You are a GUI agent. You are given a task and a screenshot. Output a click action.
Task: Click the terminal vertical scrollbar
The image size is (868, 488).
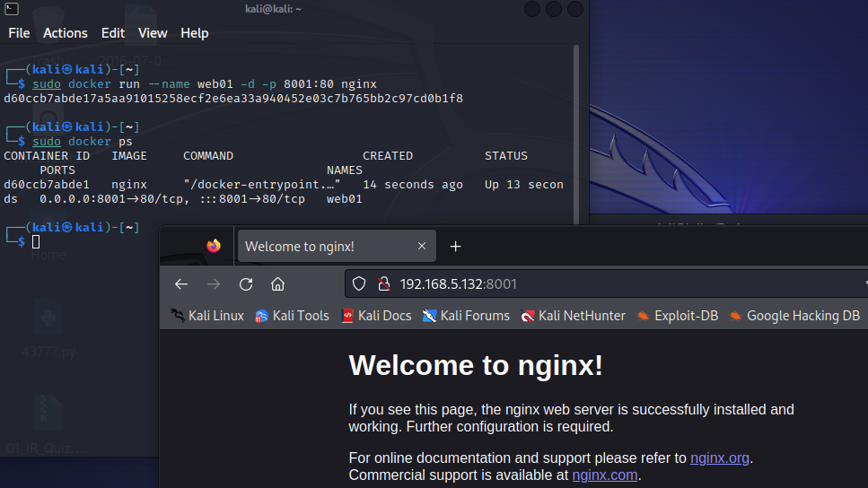[576, 135]
